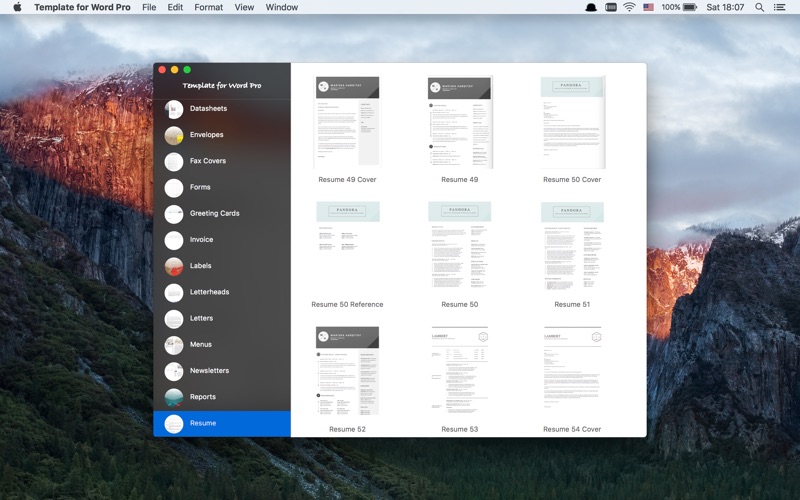Select the Resume 50 Reference thumbnail
The height and width of the screenshot is (500, 800).
pos(347,246)
